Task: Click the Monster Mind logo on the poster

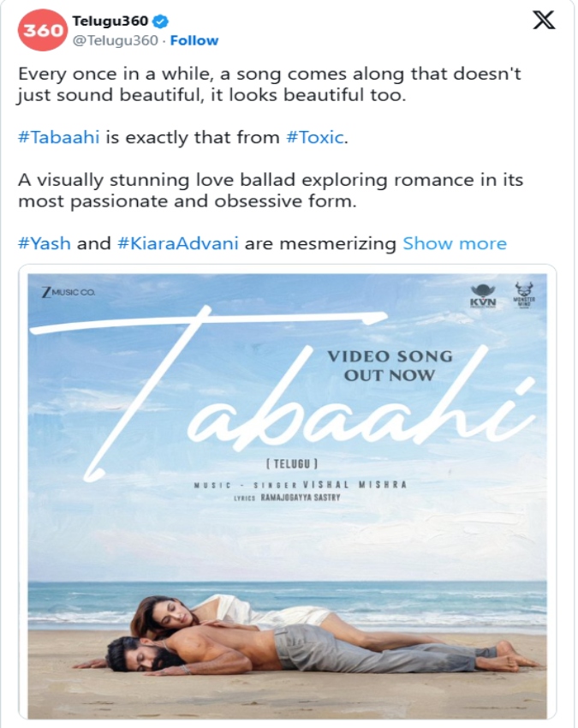Action: (524, 295)
